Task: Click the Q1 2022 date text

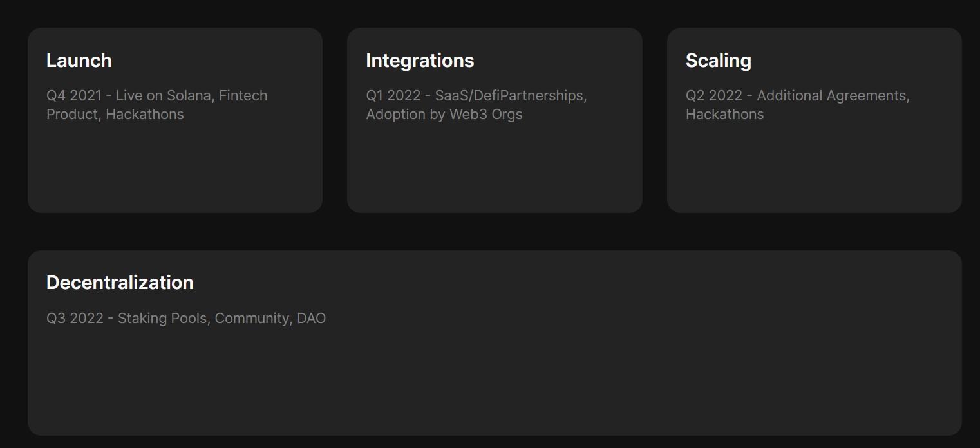Action: click(x=393, y=96)
